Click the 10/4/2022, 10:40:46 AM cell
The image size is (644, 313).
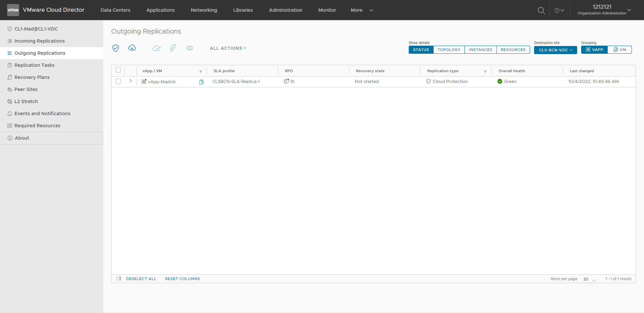[x=594, y=82]
